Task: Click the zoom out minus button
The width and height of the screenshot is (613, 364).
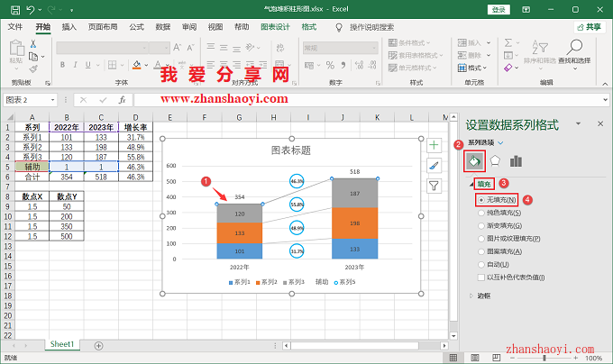Action: coord(513,358)
